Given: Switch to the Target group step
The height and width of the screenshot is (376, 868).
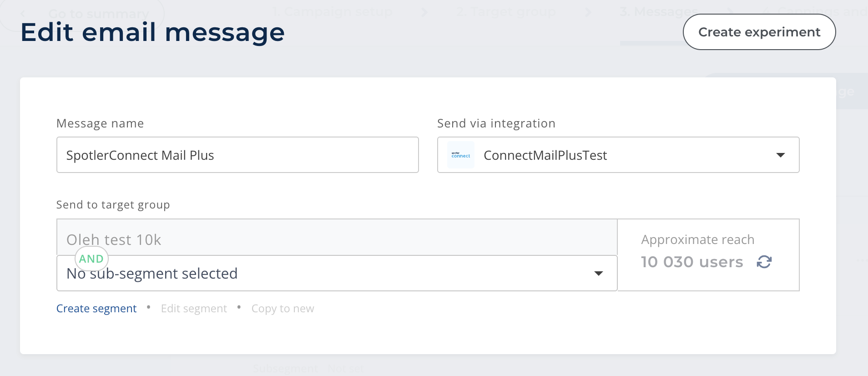Looking at the screenshot, I should tap(506, 12).
